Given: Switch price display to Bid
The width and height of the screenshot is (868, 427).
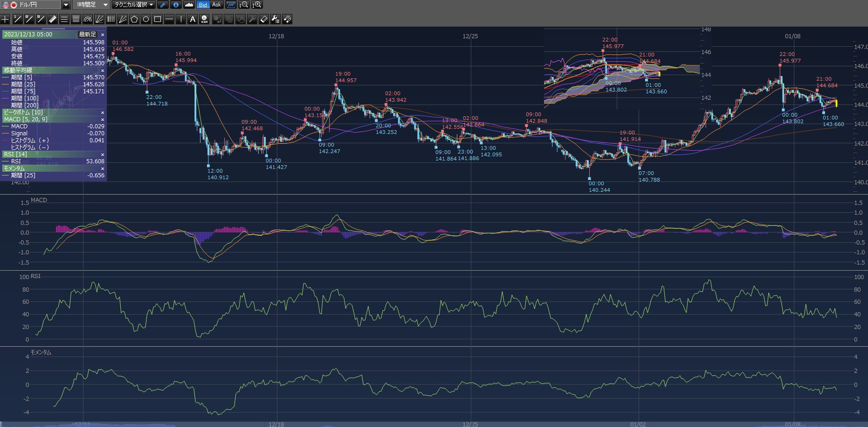Looking at the screenshot, I should (x=203, y=5).
